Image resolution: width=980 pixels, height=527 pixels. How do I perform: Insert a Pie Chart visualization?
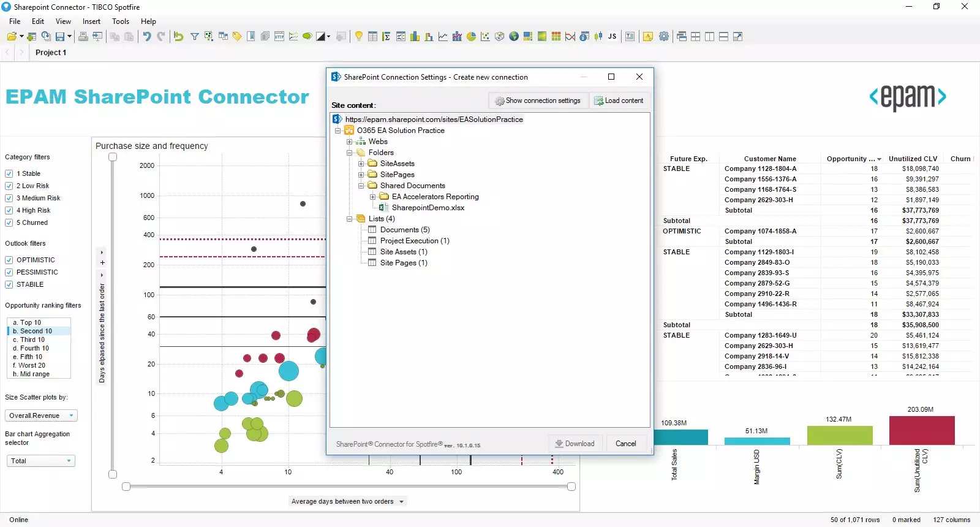471,37
